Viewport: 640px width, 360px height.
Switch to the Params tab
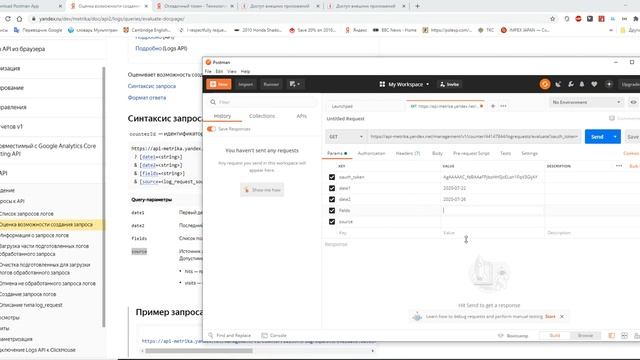(x=337, y=153)
